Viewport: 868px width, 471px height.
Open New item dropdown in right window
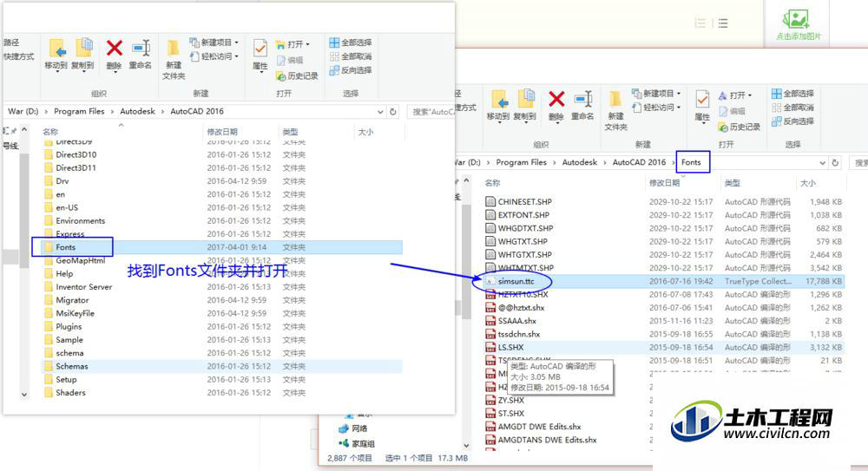[x=656, y=93]
